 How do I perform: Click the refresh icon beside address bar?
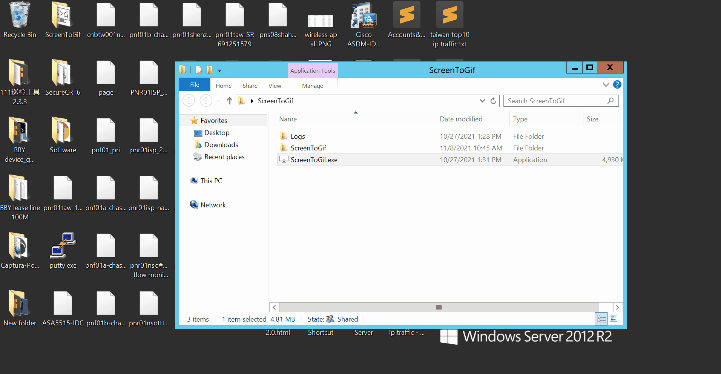pyautogui.click(x=493, y=101)
